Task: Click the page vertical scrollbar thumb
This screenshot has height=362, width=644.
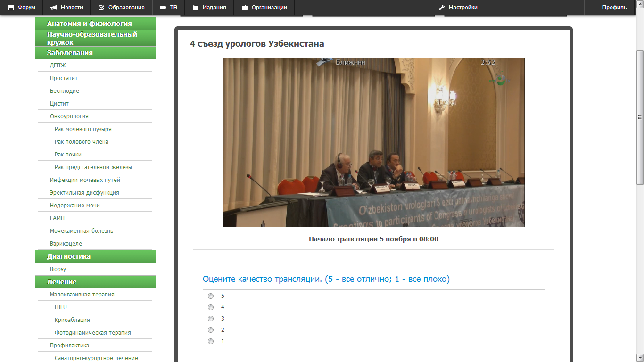Action: point(640,117)
